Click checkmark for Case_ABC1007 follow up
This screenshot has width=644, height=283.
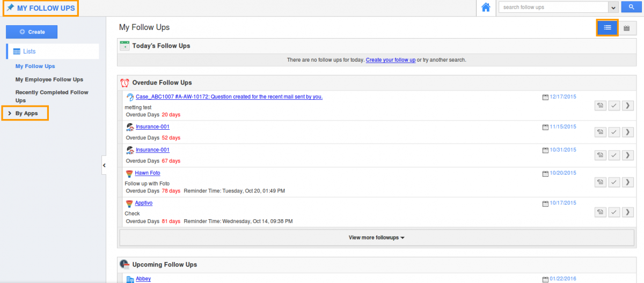click(614, 106)
